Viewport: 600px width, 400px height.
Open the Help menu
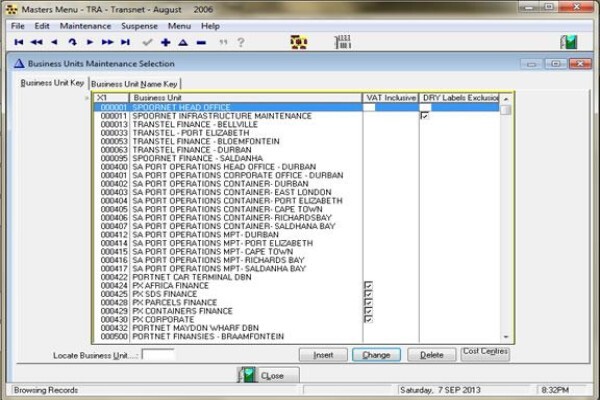point(210,26)
